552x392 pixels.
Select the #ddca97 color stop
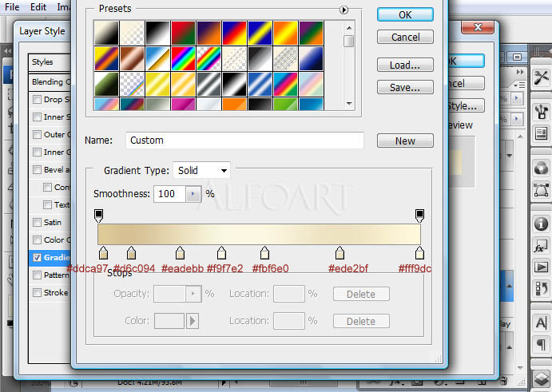[x=103, y=253]
